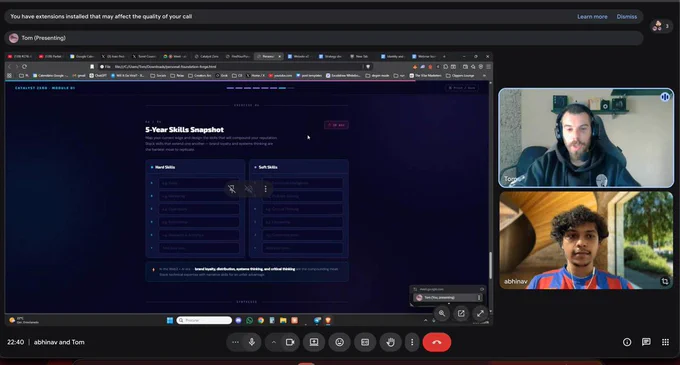680x365 pixels.
Task: Click the shared browser reload button
Action: point(24,67)
